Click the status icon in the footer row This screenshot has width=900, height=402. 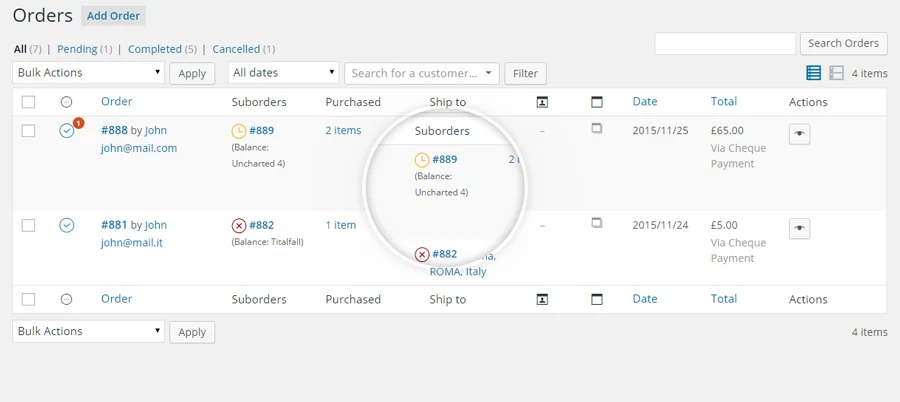pos(67,299)
